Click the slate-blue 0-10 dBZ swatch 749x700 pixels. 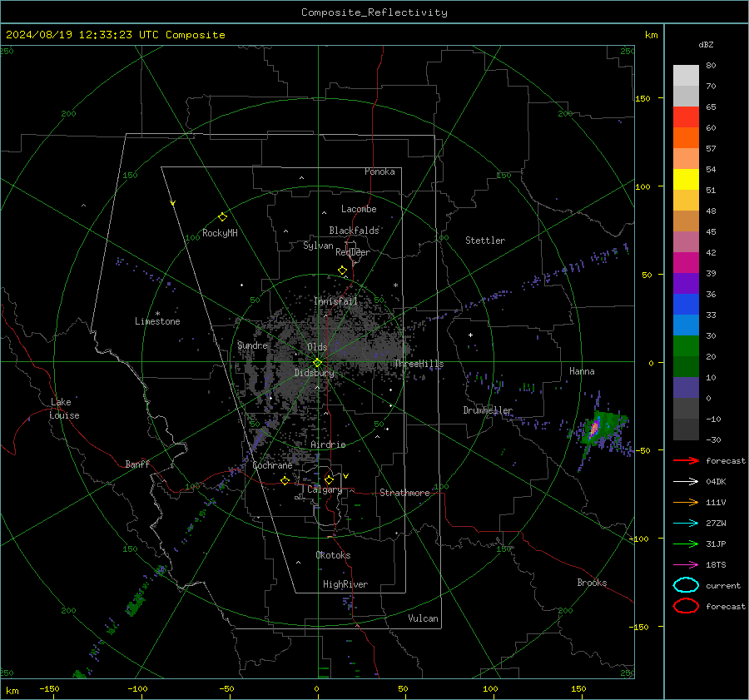coord(686,388)
